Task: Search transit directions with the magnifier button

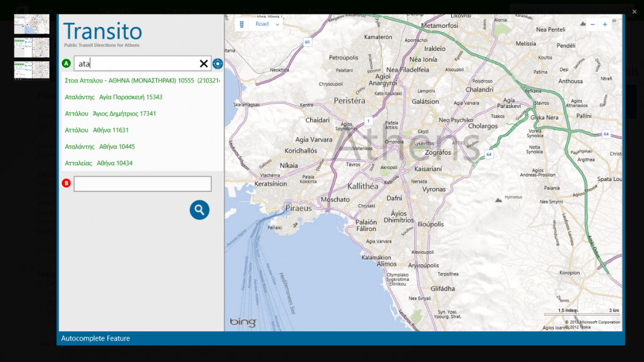Action: point(200,209)
